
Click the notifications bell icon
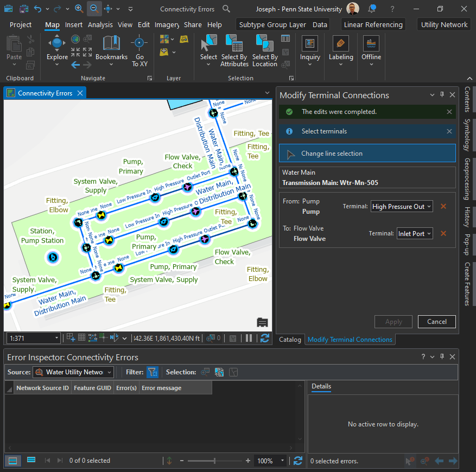[372, 9]
